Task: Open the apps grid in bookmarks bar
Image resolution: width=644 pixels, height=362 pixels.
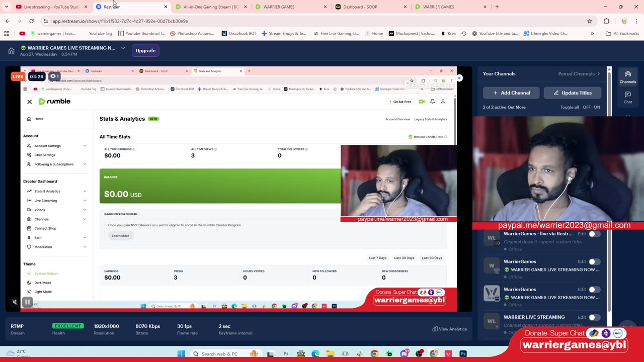Action: (7, 33)
